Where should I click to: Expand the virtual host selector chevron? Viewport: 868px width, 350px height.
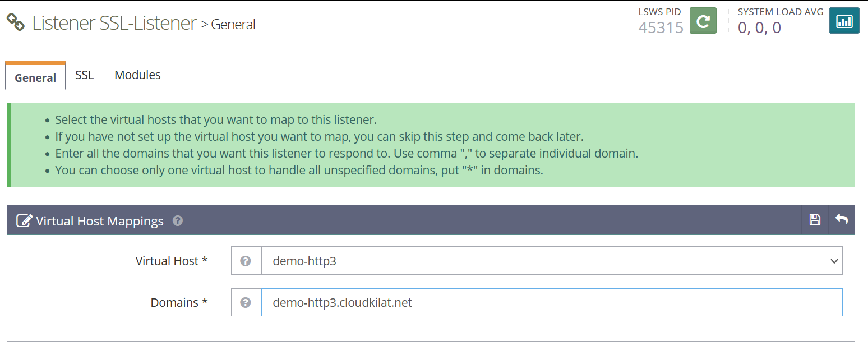point(835,260)
